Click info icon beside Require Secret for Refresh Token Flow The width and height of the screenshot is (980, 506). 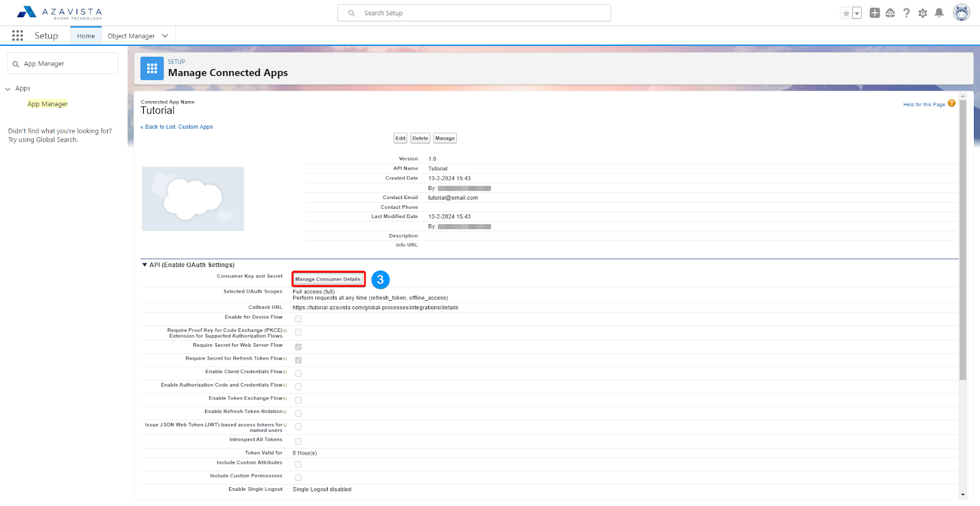point(285,358)
